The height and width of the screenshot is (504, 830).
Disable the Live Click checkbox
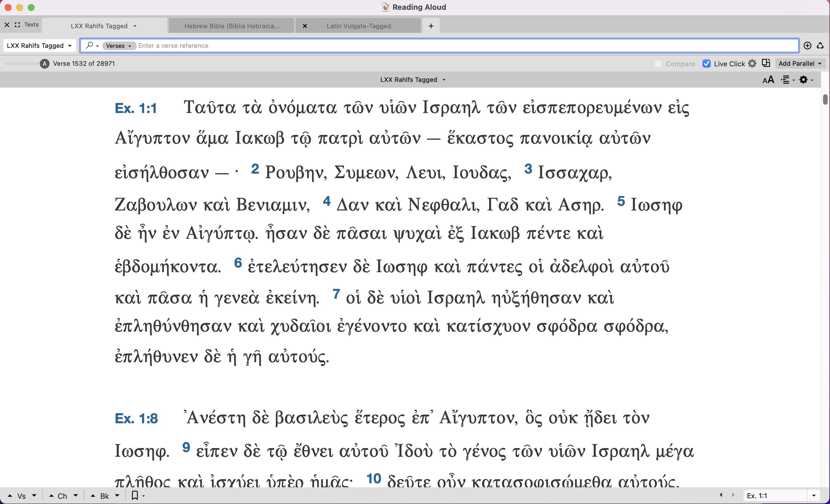click(706, 64)
